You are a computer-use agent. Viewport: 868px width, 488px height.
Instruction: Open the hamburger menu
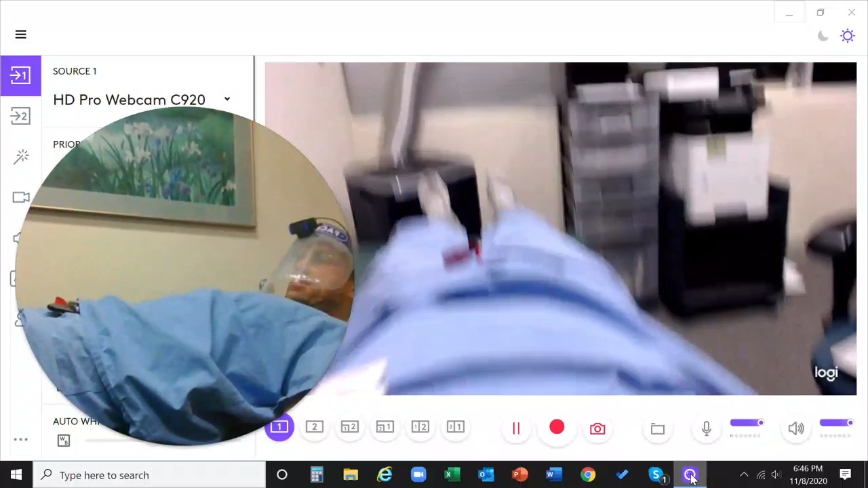(x=20, y=34)
